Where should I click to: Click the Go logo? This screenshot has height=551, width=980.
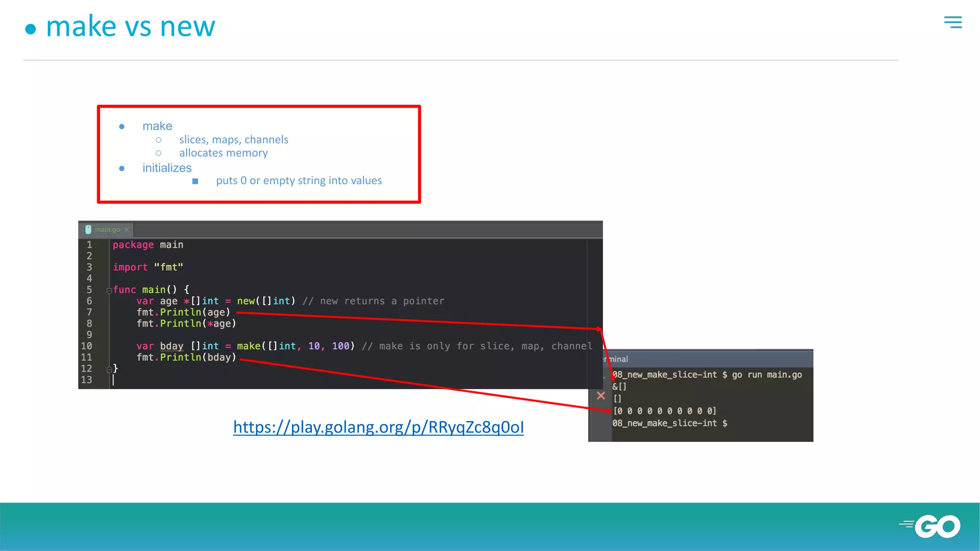pyautogui.click(x=930, y=527)
